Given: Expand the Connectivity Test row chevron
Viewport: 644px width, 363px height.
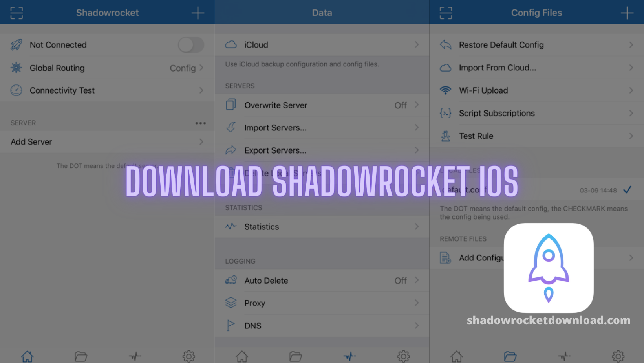Looking at the screenshot, I should [201, 90].
